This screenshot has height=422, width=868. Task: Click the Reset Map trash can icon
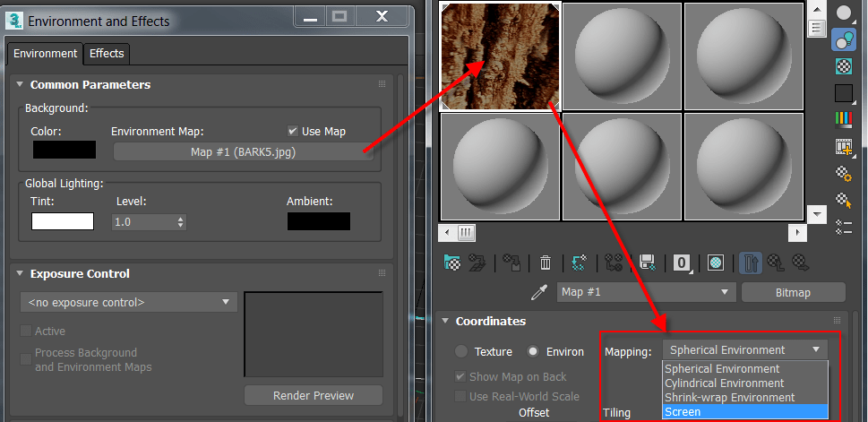click(546, 262)
